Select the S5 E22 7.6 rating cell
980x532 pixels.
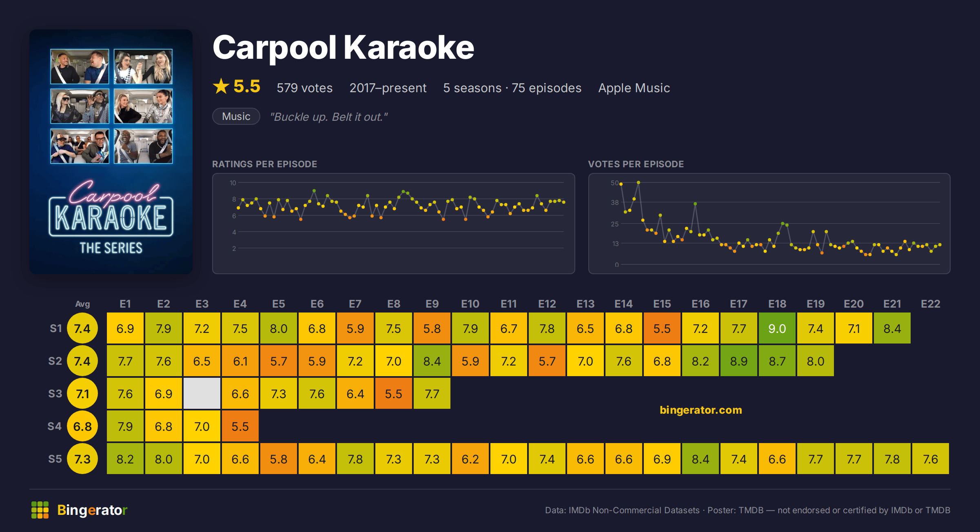(x=931, y=459)
